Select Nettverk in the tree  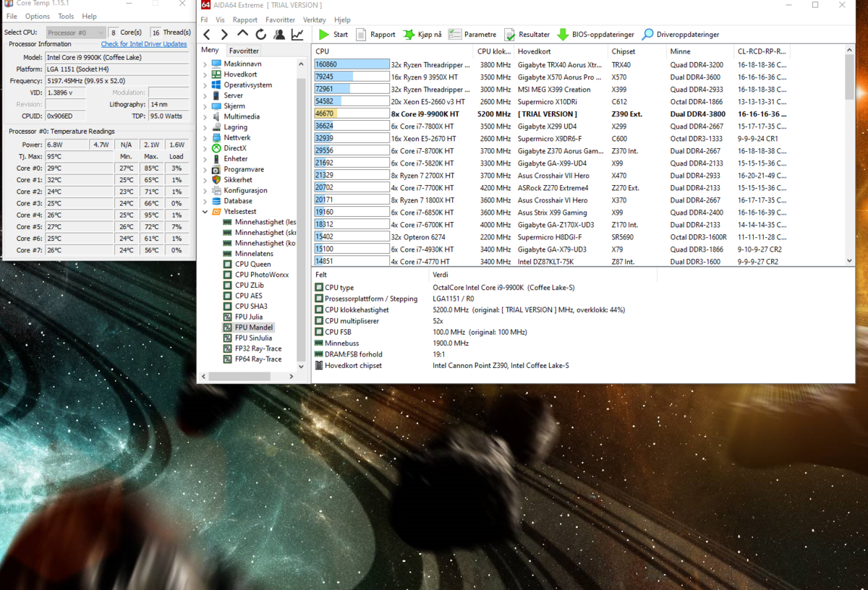click(x=237, y=137)
